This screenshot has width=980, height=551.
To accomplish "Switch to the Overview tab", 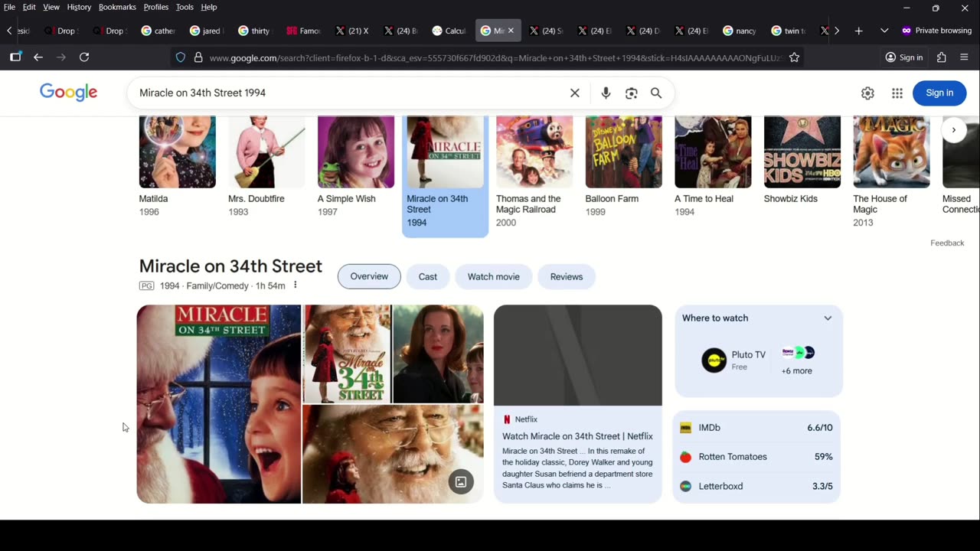I will click(369, 276).
